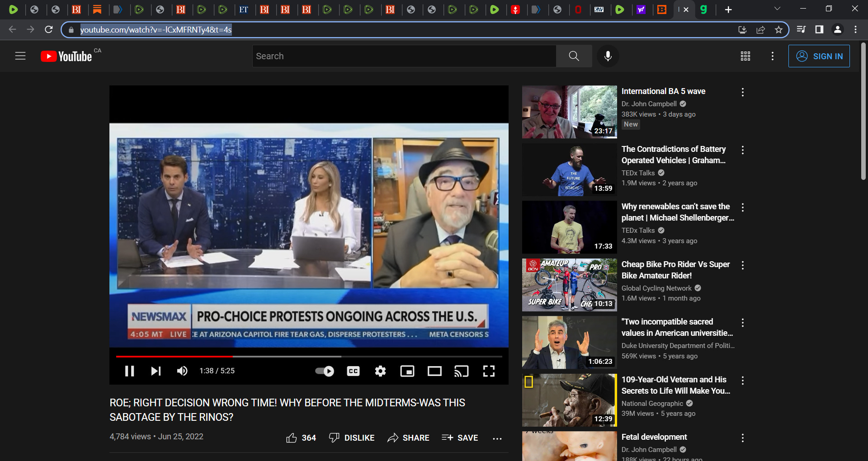Switch to the first browser tab
The height and width of the screenshot is (461, 868).
[14, 9]
